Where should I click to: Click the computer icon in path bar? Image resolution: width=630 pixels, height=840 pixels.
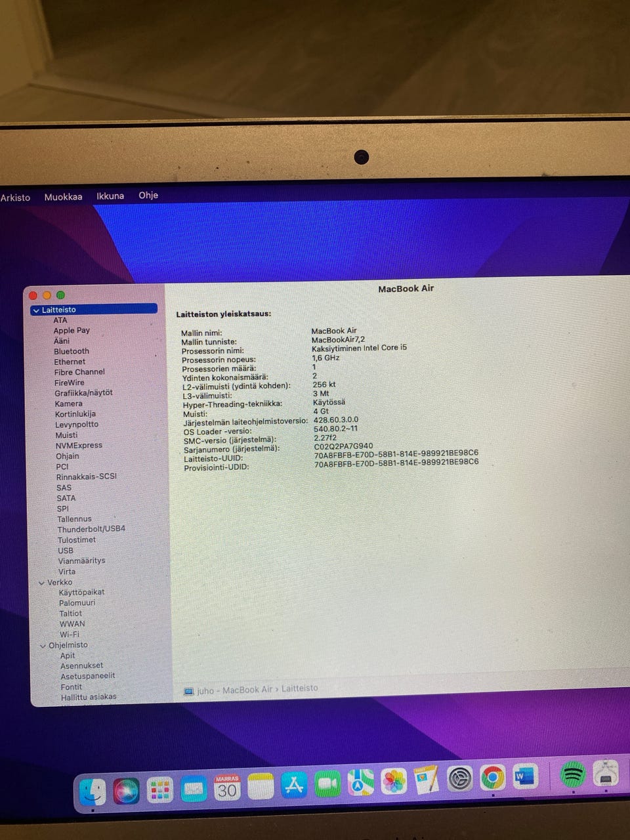pyautogui.click(x=189, y=691)
